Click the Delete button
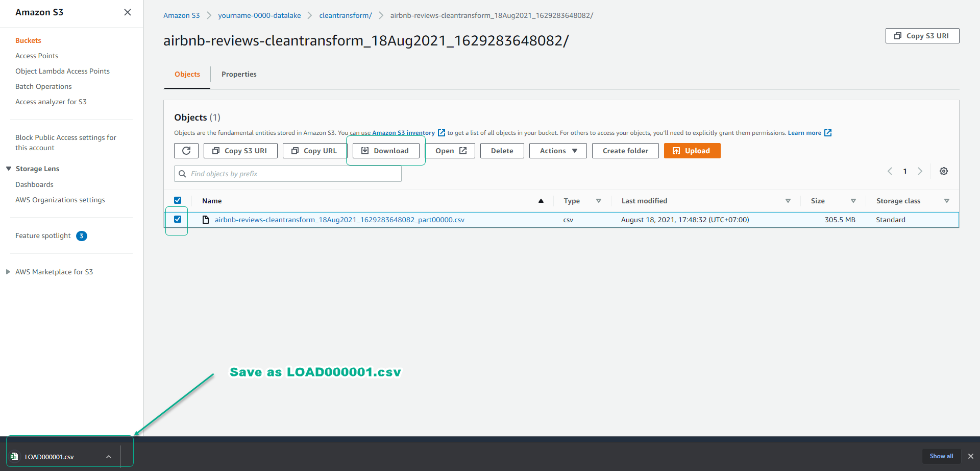 tap(502, 151)
